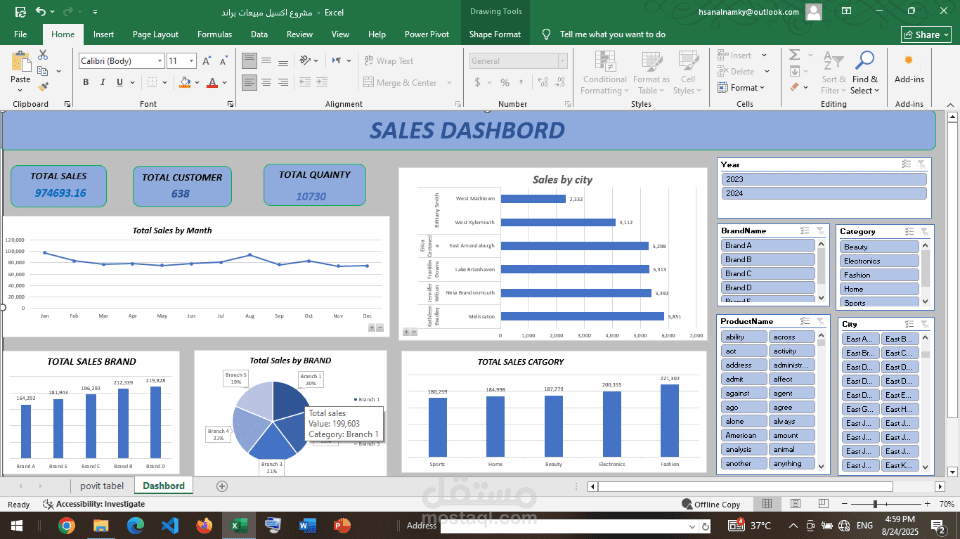Add a new sheet with plus icon
Screen dimensions: 960x539
point(222,486)
